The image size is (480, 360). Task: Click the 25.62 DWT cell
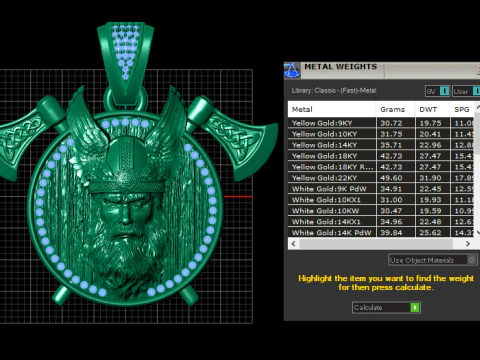[x=433, y=232]
